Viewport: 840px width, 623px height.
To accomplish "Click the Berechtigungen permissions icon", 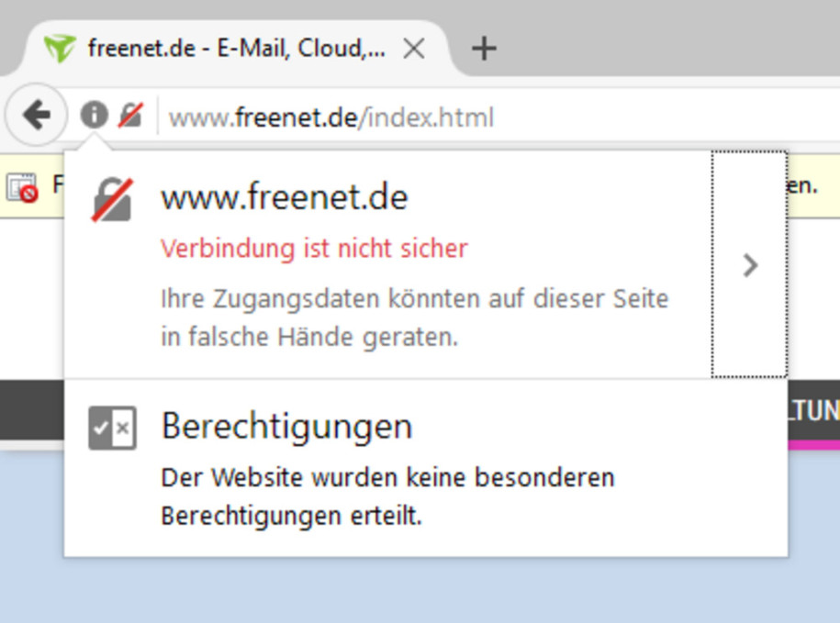I will (x=113, y=428).
